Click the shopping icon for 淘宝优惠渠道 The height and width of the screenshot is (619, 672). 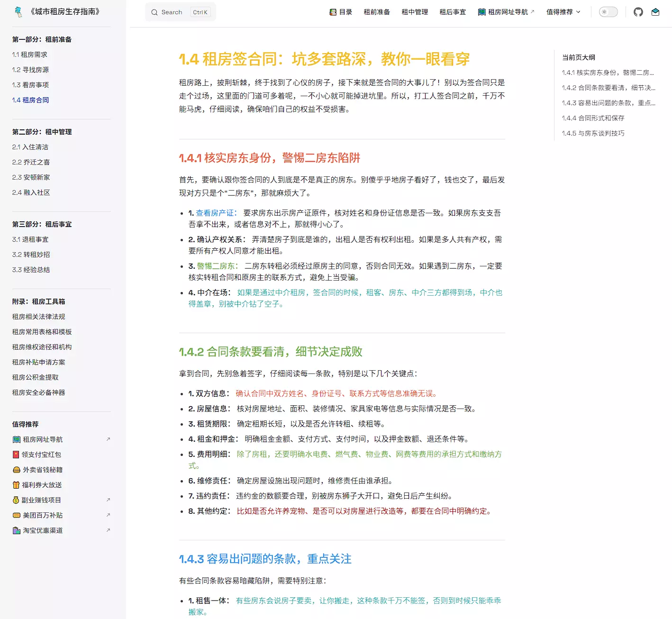tap(16, 530)
